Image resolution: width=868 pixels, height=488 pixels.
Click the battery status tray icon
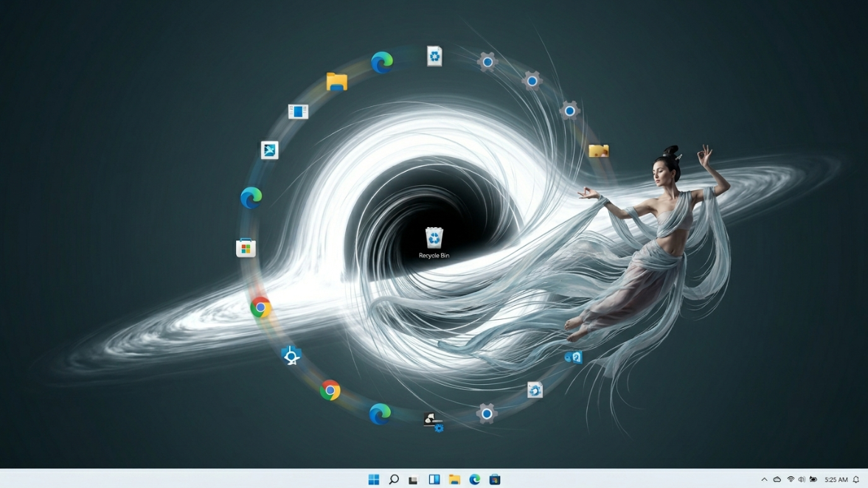pos(813,480)
